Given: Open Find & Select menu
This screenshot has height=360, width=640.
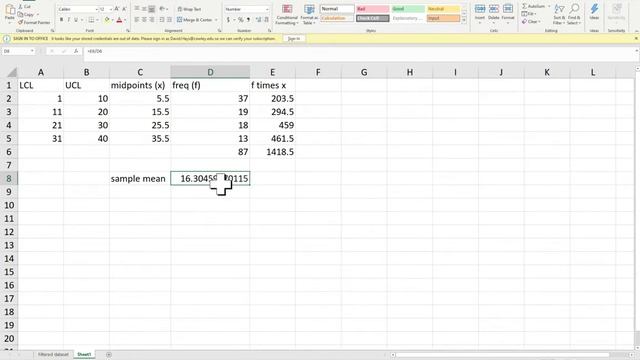Looking at the screenshot, I should point(574,14).
